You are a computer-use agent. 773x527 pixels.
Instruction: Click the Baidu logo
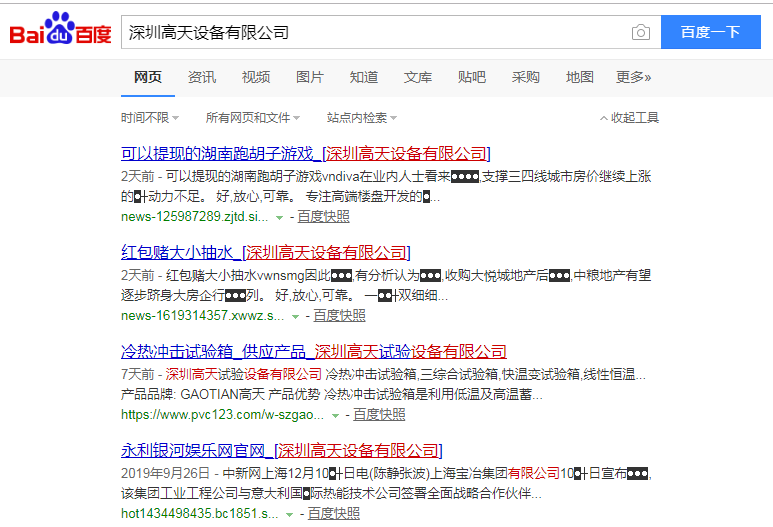click(60, 29)
